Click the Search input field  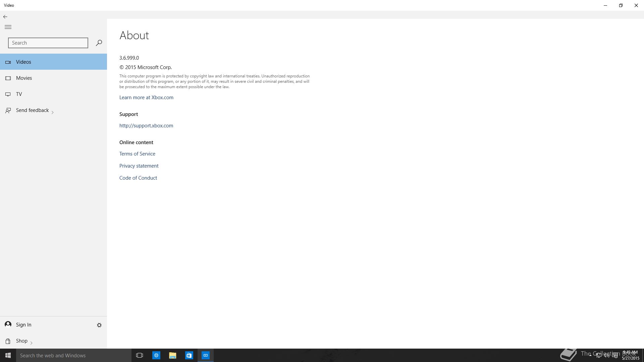pos(48,43)
